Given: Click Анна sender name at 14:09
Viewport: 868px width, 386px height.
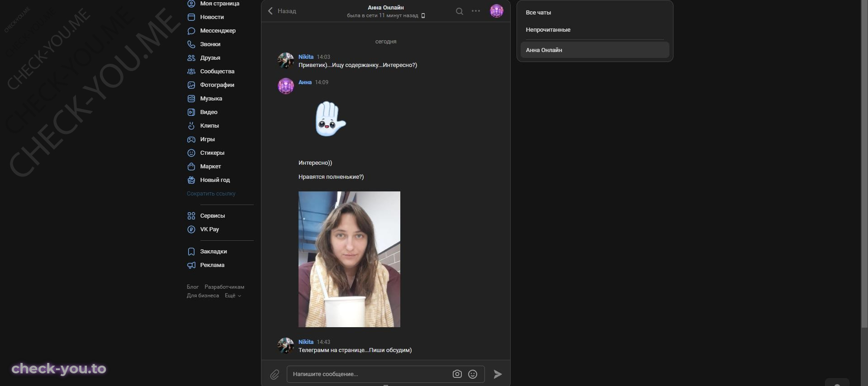Looking at the screenshot, I should (305, 82).
